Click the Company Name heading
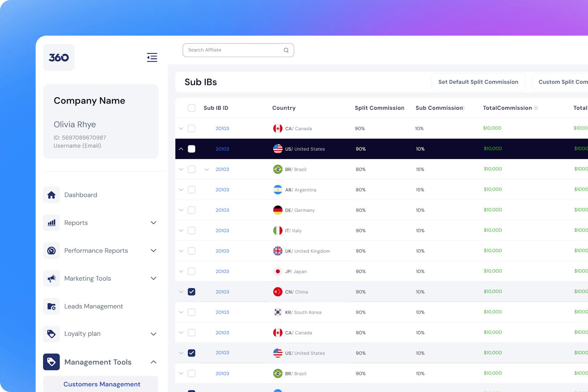 point(89,101)
